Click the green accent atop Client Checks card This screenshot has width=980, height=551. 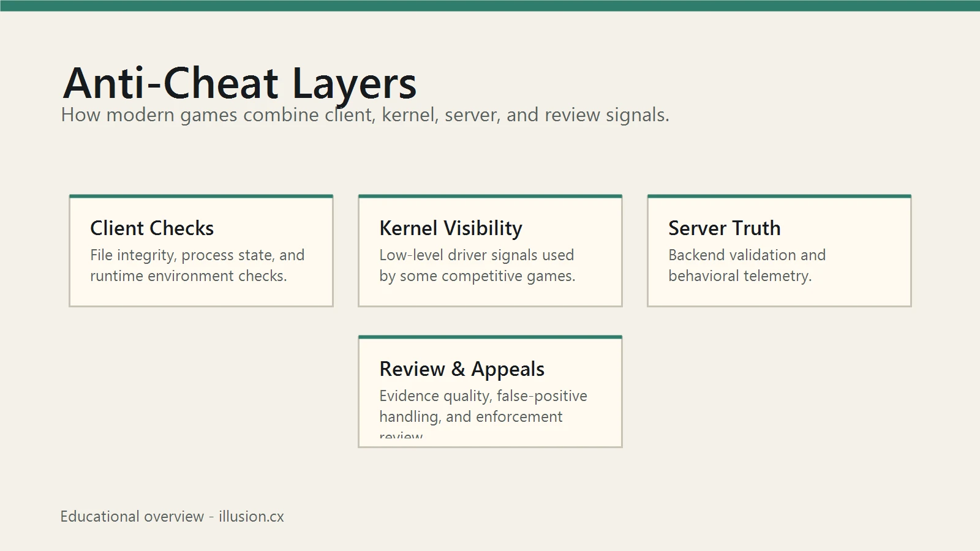pyautogui.click(x=201, y=196)
